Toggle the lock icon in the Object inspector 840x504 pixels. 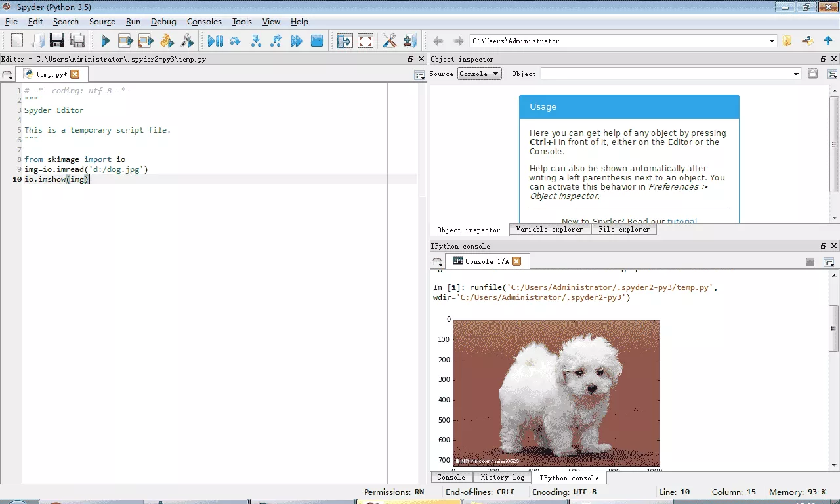coord(812,73)
